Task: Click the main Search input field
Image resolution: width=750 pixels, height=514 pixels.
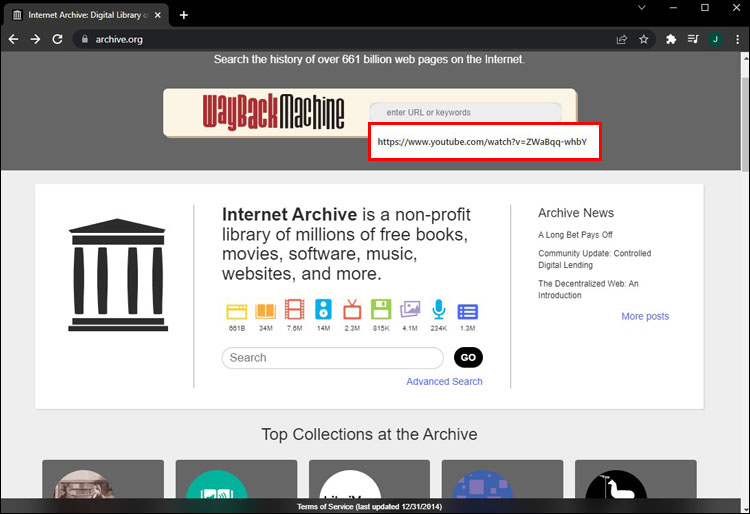Action: point(332,358)
